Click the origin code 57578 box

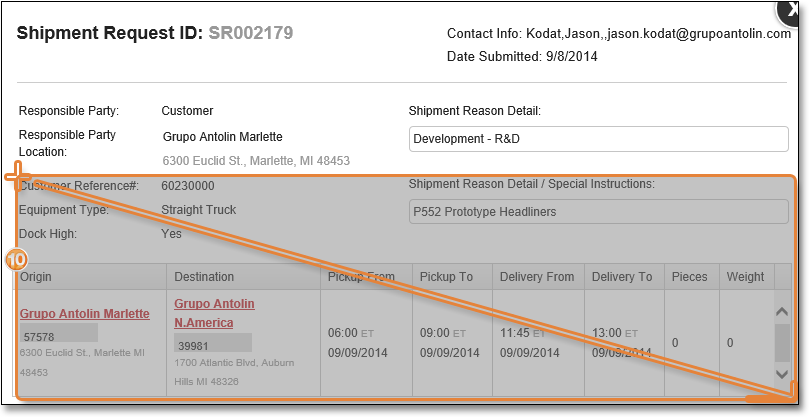58,337
